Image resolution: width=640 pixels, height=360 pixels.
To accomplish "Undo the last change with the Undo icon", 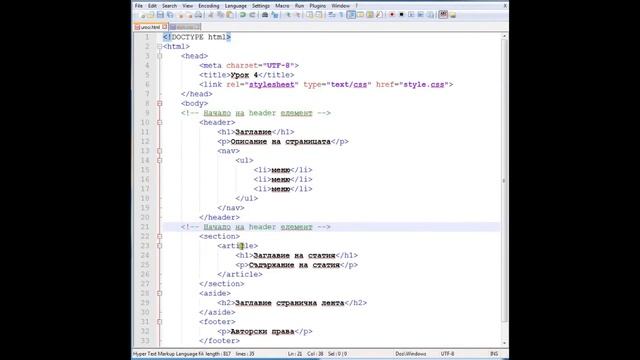I will point(243,15).
